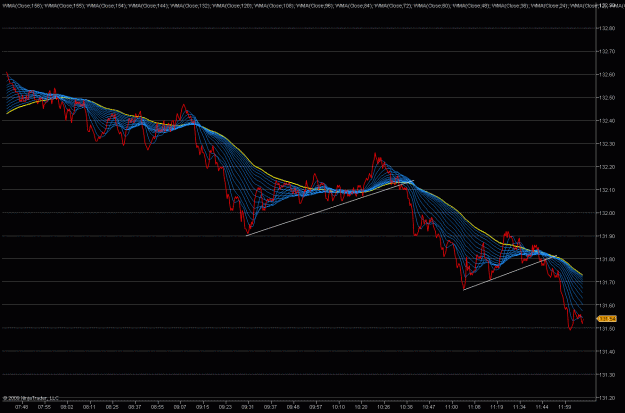This screenshot has width=625, height=413.
Task: Click the 132.60 price axis label
Action: coord(607,75)
